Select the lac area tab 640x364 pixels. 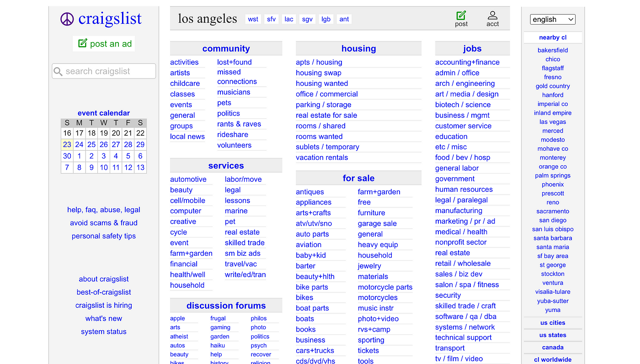click(289, 19)
